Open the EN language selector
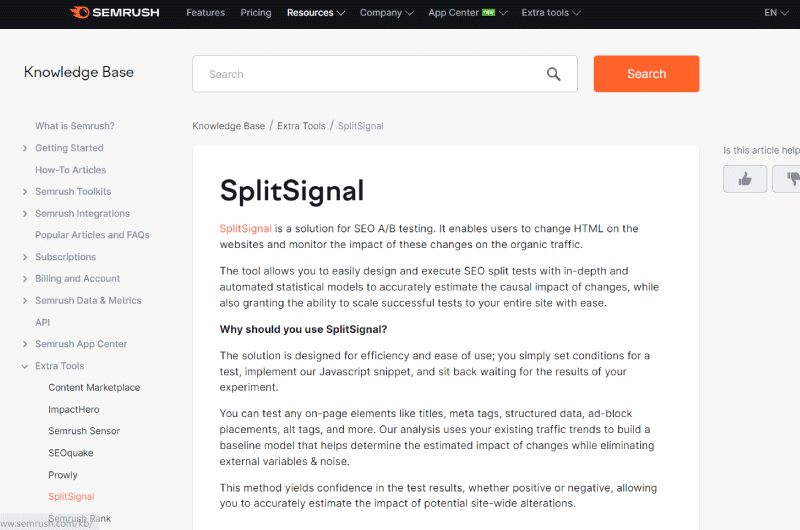This screenshot has height=530, width=800. (x=776, y=12)
